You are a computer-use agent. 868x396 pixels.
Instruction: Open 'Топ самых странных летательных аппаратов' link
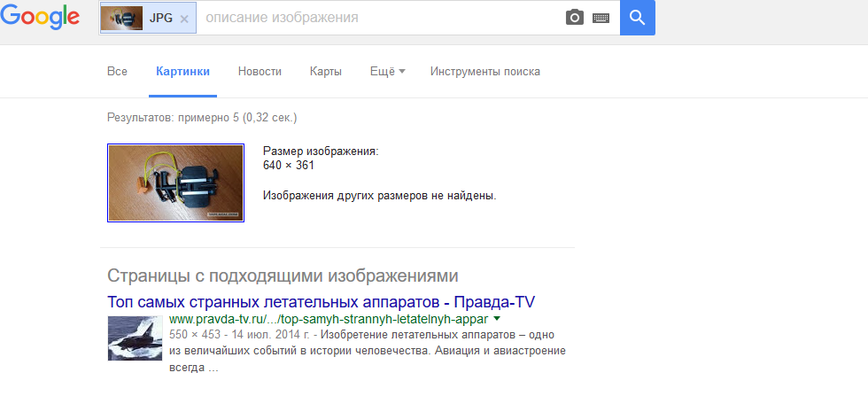[x=321, y=301]
